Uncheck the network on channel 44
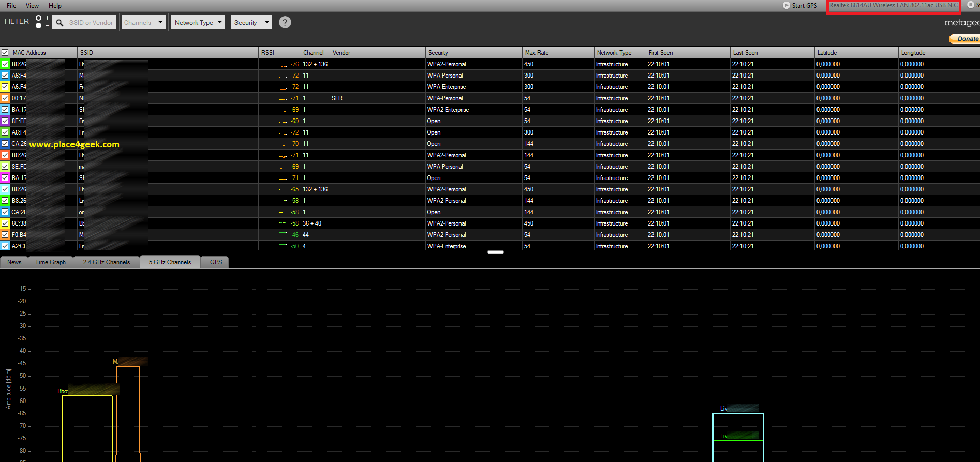The width and height of the screenshot is (980, 462). (5, 235)
